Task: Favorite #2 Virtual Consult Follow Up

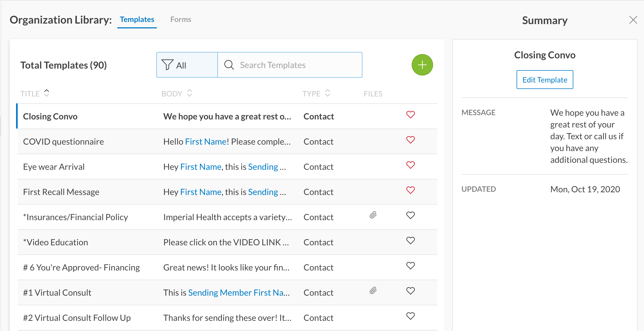Action: 410,316
